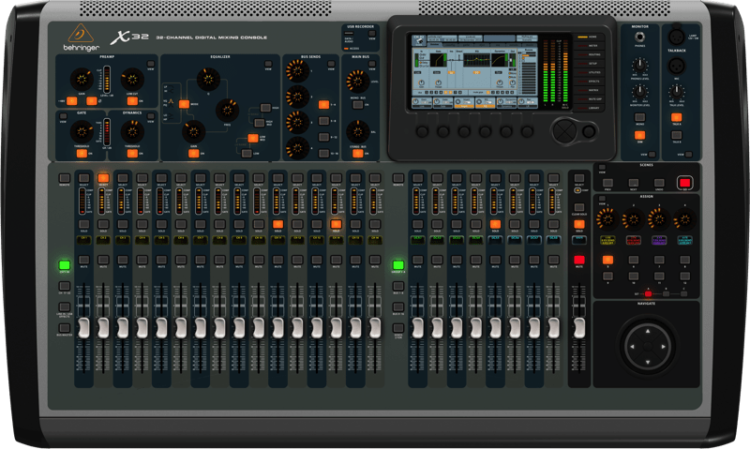The width and height of the screenshot is (750, 449).
Task: Click the MONITOR LEVEL knob
Action: coord(640,91)
